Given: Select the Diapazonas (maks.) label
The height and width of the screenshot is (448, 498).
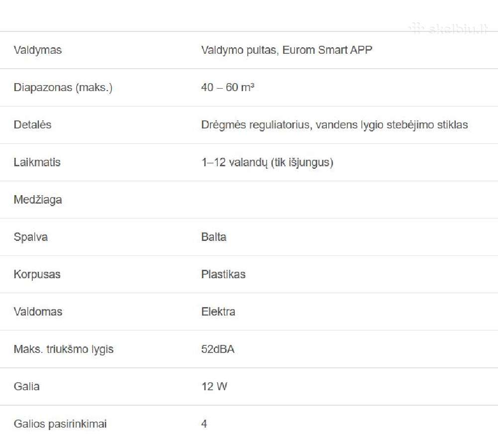Looking at the screenshot, I should pos(63,88).
